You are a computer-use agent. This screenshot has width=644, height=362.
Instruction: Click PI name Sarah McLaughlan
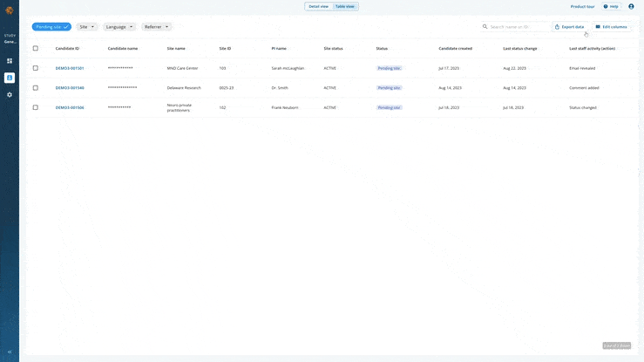(288, 68)
